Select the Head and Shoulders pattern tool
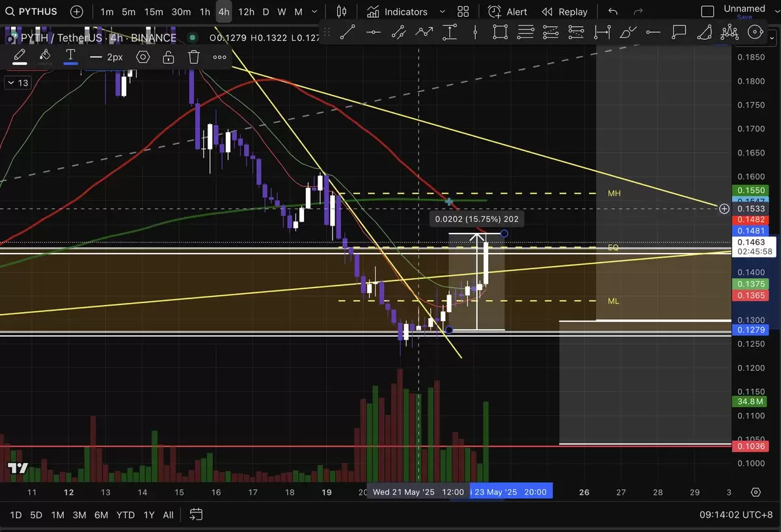 tap(730, 32)
